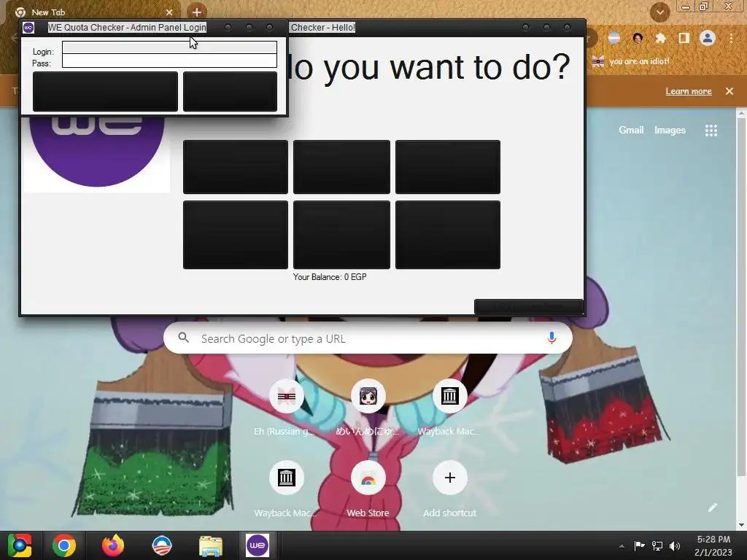Open Chrome from the taskbar
The width and height of the screenshot is (747, 560).
[64, 545]
